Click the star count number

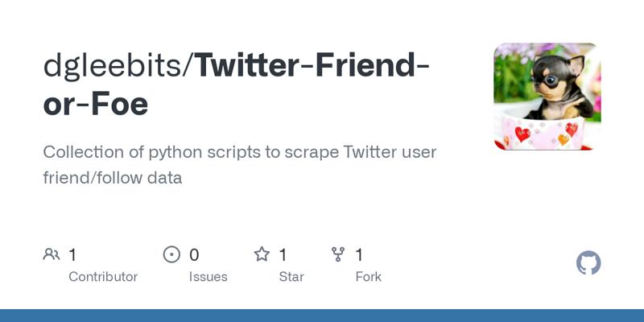283,255
